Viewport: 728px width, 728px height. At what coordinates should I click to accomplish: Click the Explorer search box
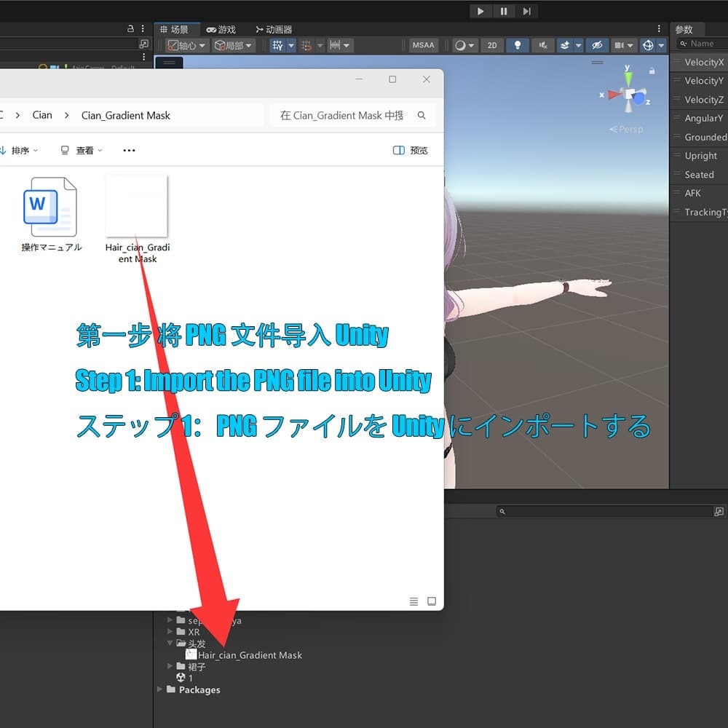click(342, 115)
